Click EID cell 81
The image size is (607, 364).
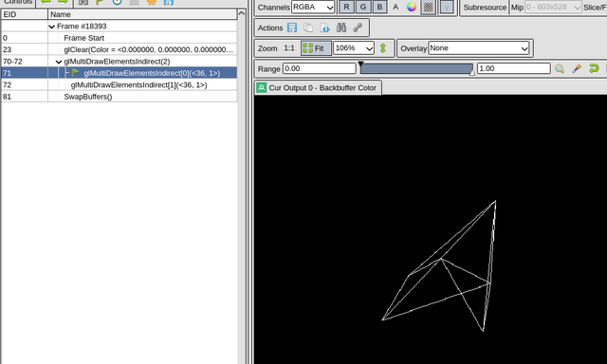pos(25,97)
